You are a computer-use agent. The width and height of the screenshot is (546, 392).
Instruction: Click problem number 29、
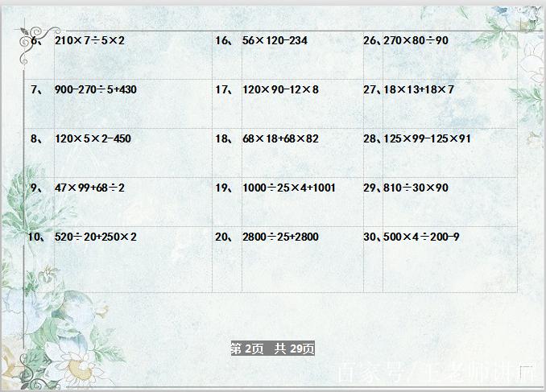tap(373, 188)
